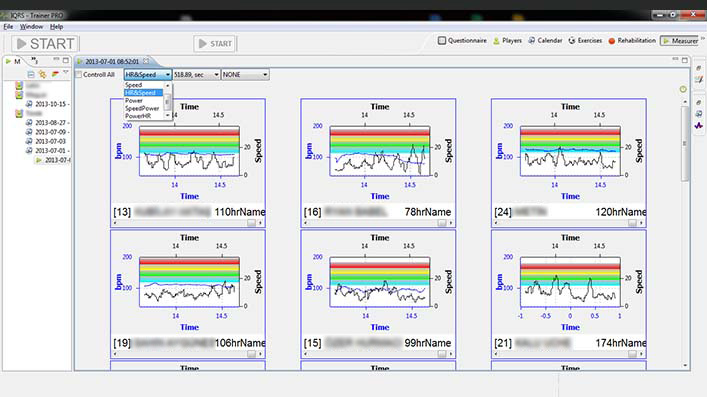The height and width of the screenshot is (397, 707).
Task: Open the calendar view icon in the right strip
Action: (x=699, y=114)
